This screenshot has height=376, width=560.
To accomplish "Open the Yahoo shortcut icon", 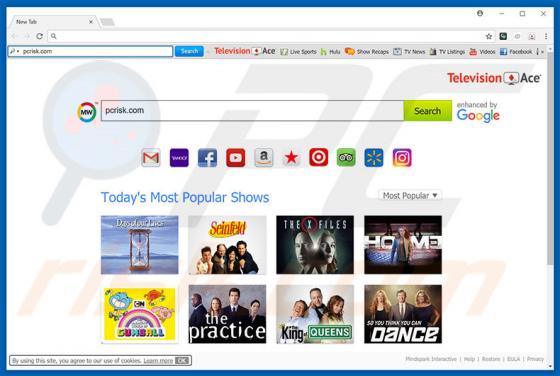I will (x=179, y=157).
